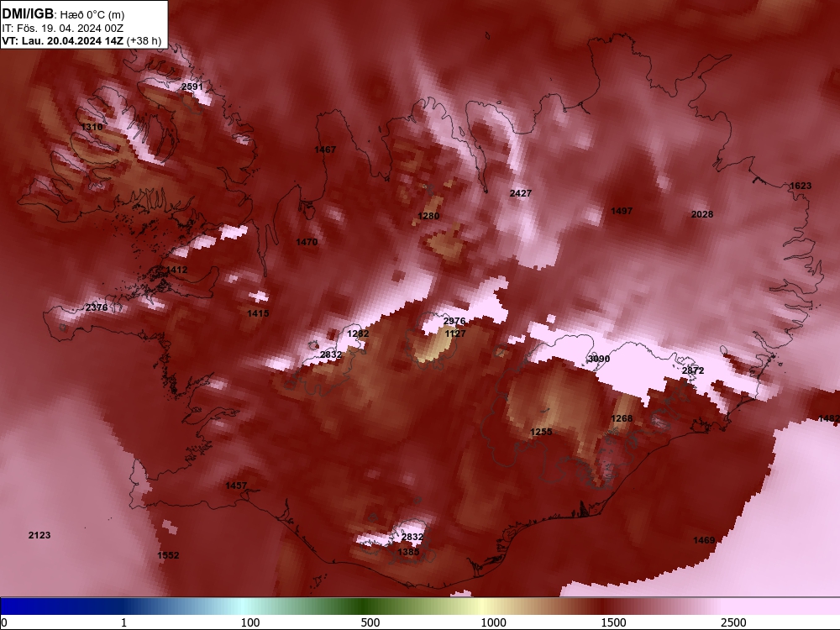Select the 1282 map value
The width and height of the screenshot is (840, 630).
tap(359, 333)
